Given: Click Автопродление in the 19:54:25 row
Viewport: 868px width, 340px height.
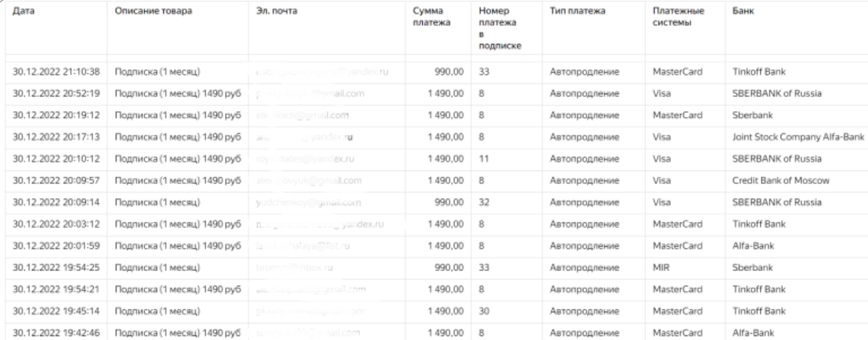Looking at the screenshot, I should point(585,268).
